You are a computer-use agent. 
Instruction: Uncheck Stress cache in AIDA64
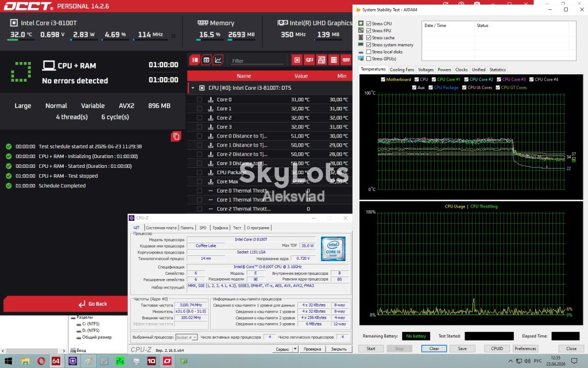click(x=369, y=38)
